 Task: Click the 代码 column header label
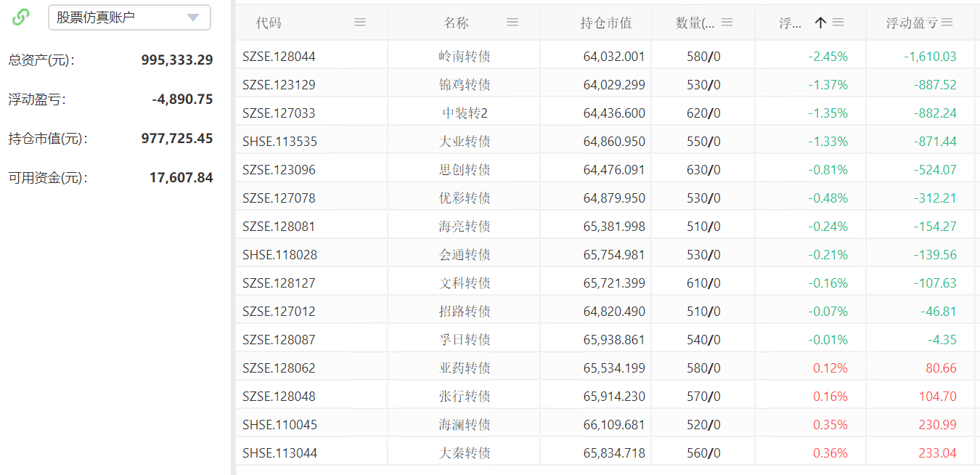(269, 23)
